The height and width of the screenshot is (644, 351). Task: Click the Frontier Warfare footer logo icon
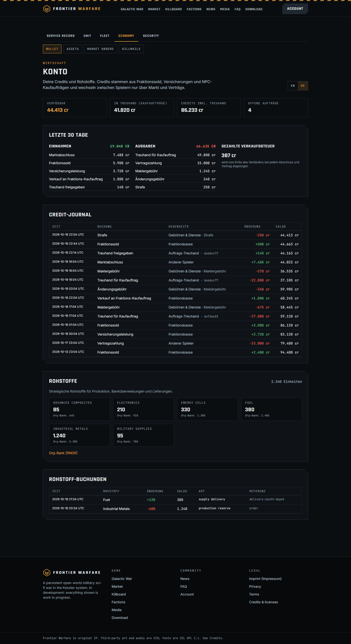pyautogui.click(x=47, y=572)
